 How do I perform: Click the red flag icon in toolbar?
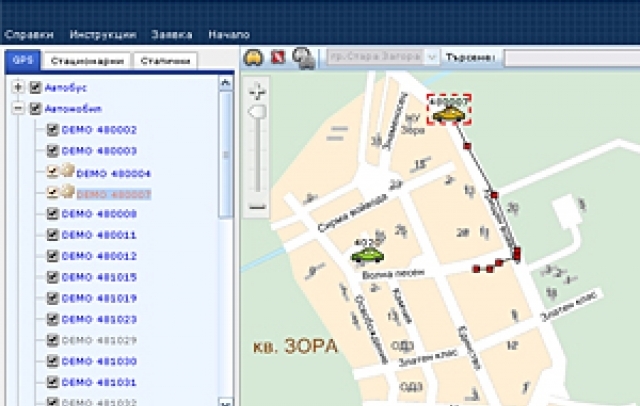point(278,57)
